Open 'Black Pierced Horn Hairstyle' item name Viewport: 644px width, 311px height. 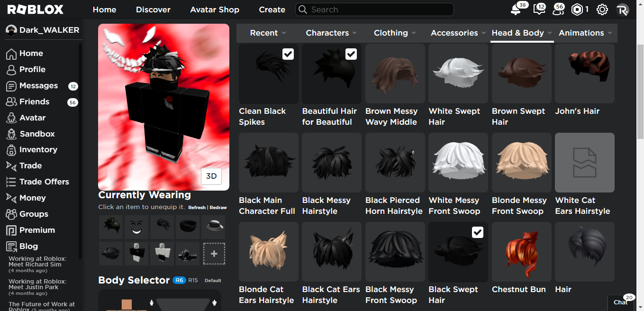click(x=394, y=206)
